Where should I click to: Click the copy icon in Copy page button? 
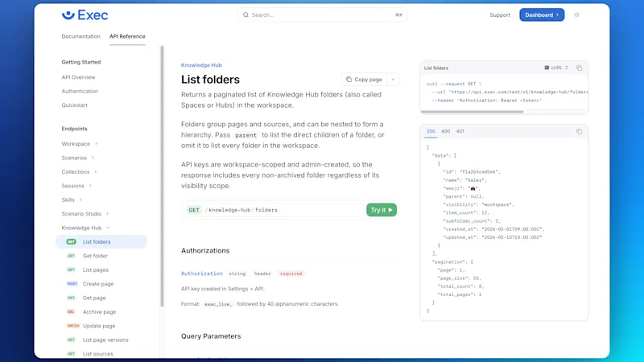[x=349, y=79]
